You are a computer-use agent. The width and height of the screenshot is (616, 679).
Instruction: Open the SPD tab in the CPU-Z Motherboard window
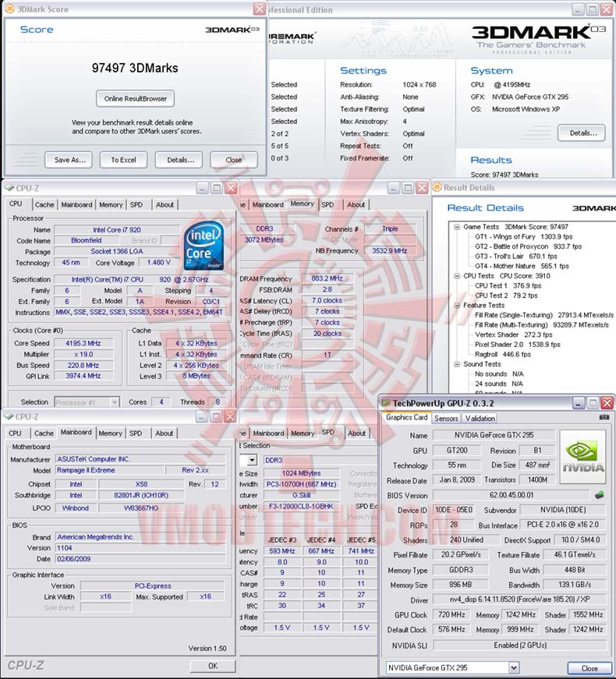coord(136,433)
